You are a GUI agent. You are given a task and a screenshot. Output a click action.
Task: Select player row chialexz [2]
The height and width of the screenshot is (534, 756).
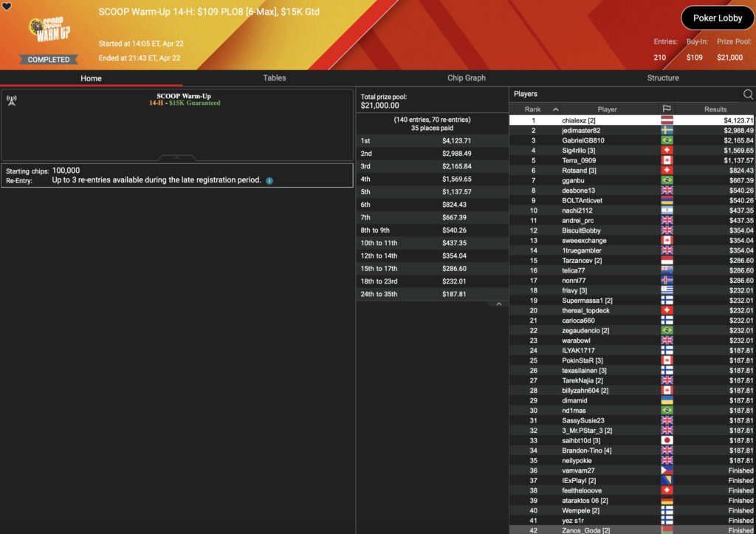pos(632,120)
